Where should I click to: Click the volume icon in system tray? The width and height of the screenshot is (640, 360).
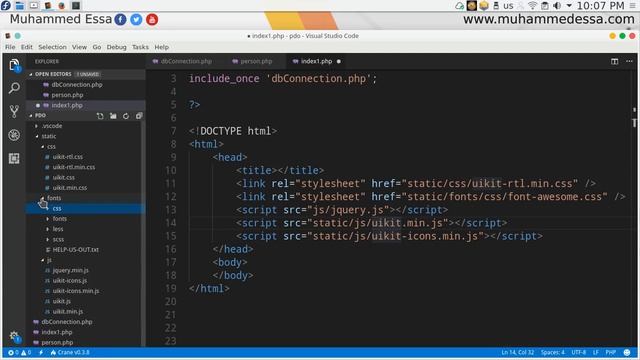tap(557, 6)
